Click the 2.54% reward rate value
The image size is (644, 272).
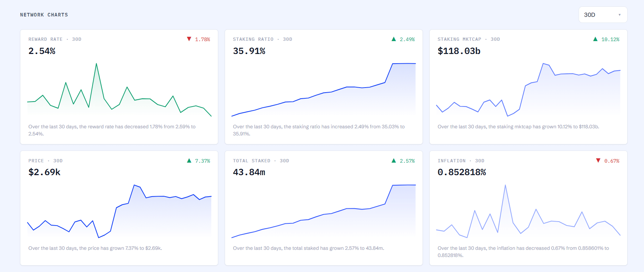click(x=42, y=51)
